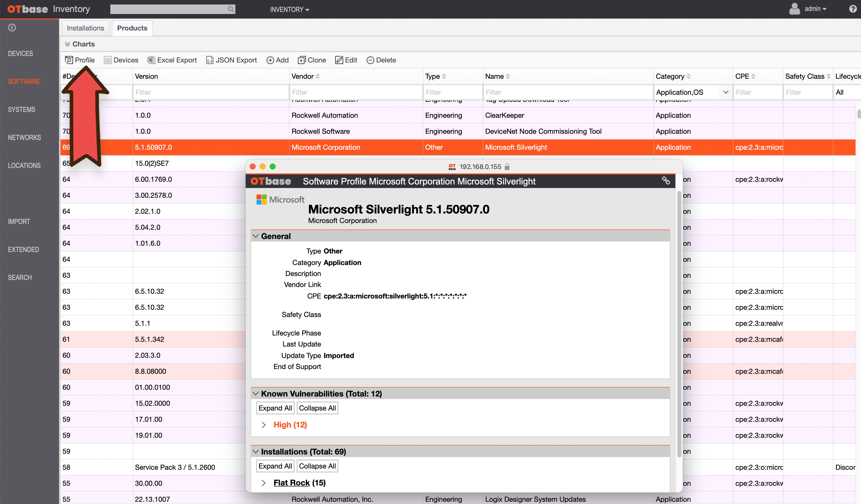
Task: Click the profile window vertical scrollbar
Action: (x=679, y=324)
